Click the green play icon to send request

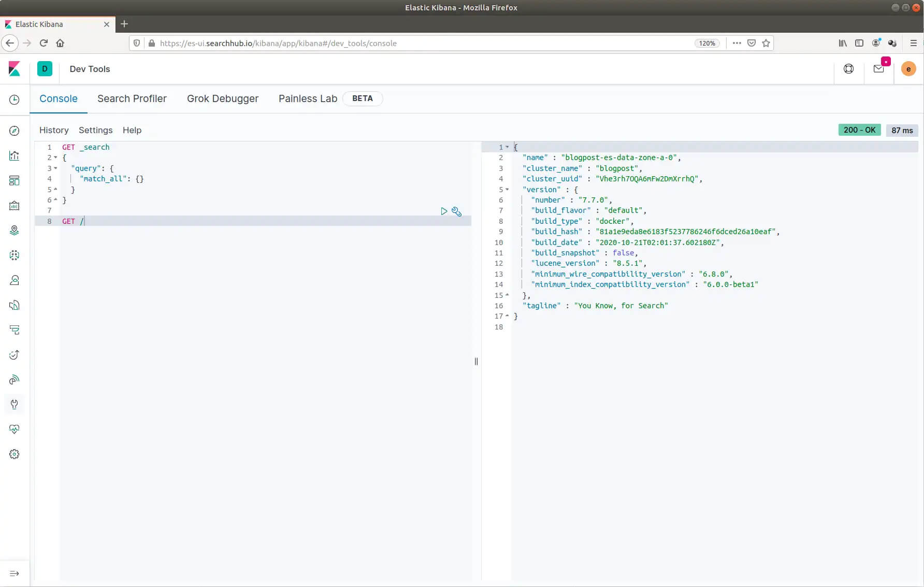[x=444, y=211]
